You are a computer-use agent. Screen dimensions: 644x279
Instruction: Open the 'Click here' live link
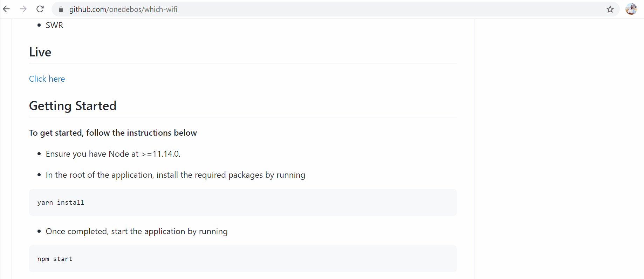(47, 79)
